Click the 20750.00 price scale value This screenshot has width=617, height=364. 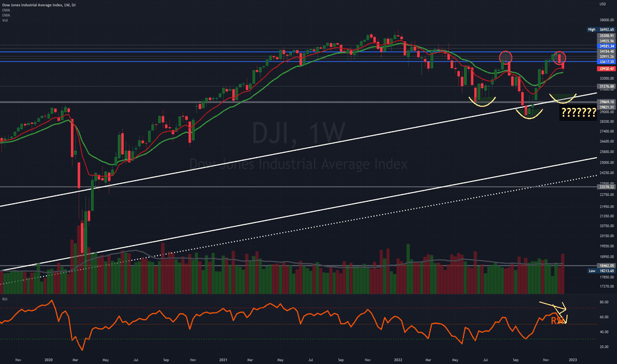[x=607, y=226]
